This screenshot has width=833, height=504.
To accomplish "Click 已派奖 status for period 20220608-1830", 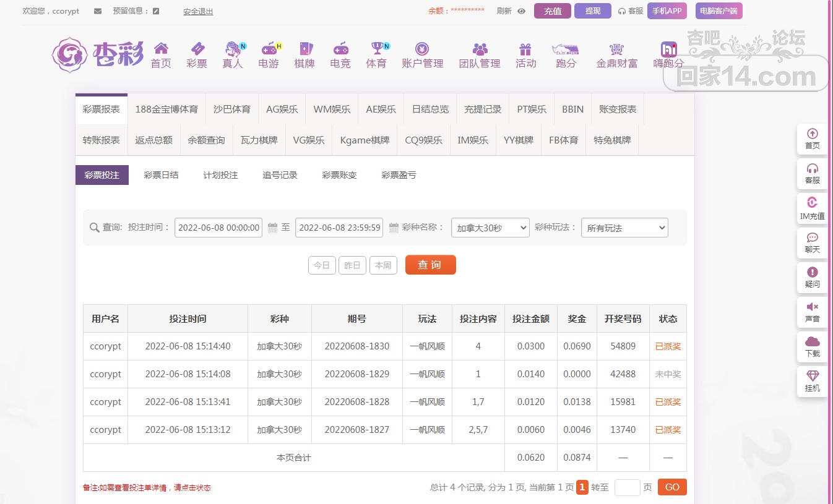I will (x=668, y=346).
